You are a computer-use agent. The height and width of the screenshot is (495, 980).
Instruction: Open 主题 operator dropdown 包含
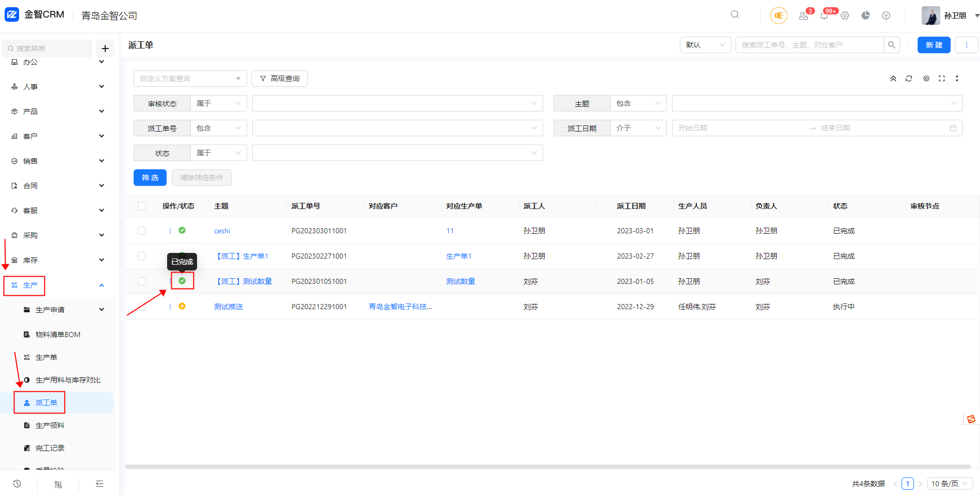coord(639,103)
